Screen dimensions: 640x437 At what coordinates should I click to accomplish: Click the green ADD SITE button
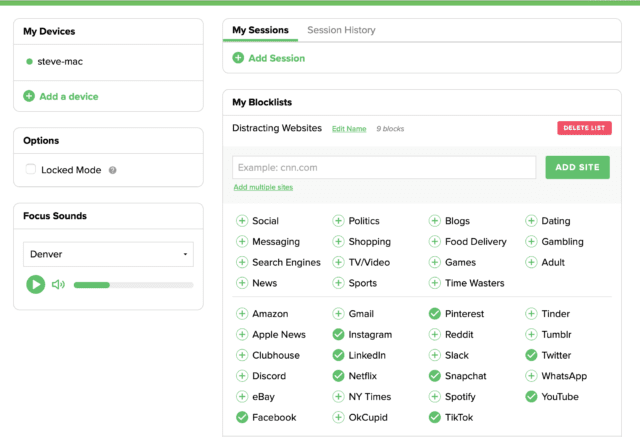(x=578, y=167)
